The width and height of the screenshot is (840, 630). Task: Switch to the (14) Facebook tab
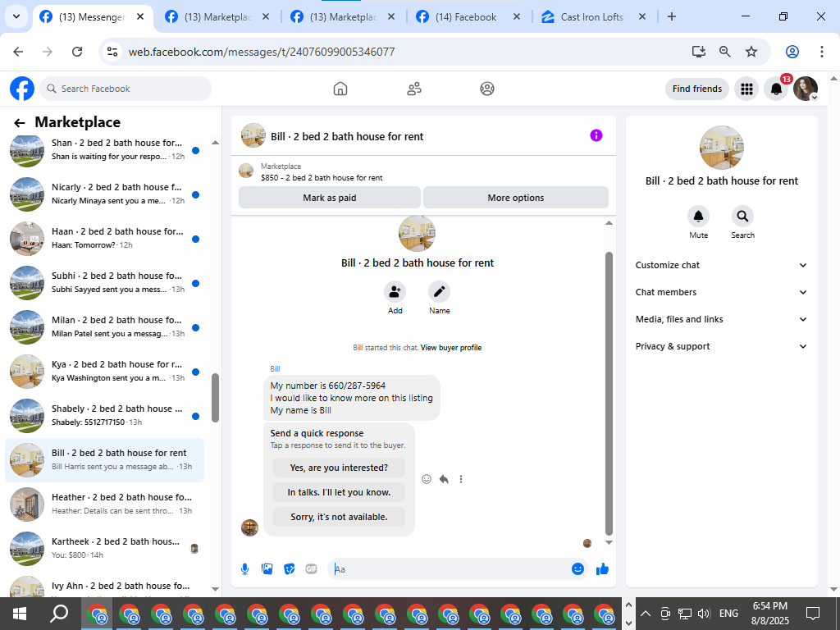(x=468, y=16)
